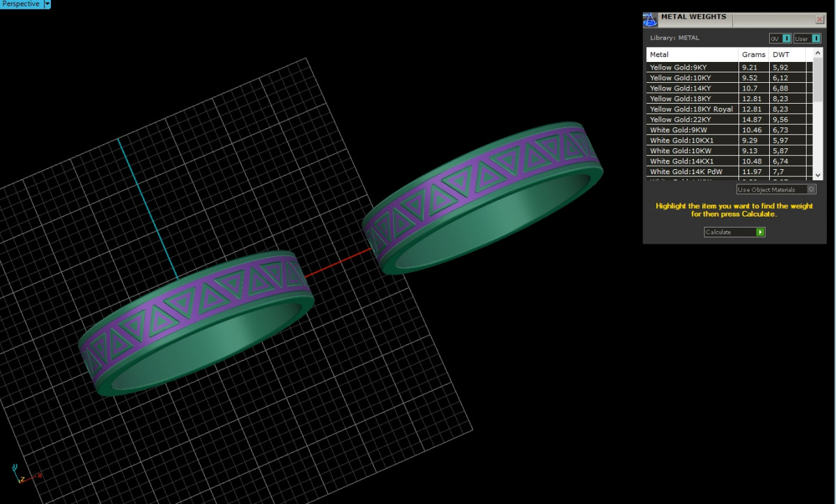Click the Metal Weights scale icon
The image size is (836, 504).
click(x=650, y=19)
